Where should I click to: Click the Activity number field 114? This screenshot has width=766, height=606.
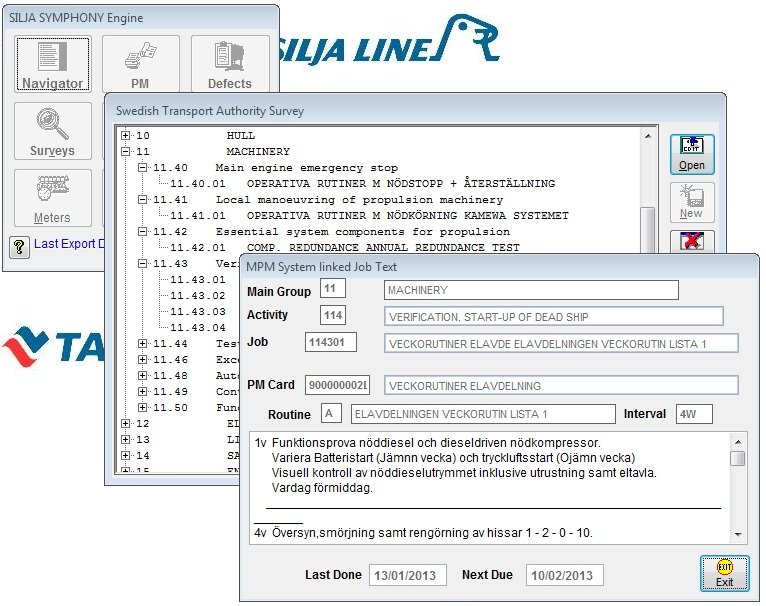[333, 315]
